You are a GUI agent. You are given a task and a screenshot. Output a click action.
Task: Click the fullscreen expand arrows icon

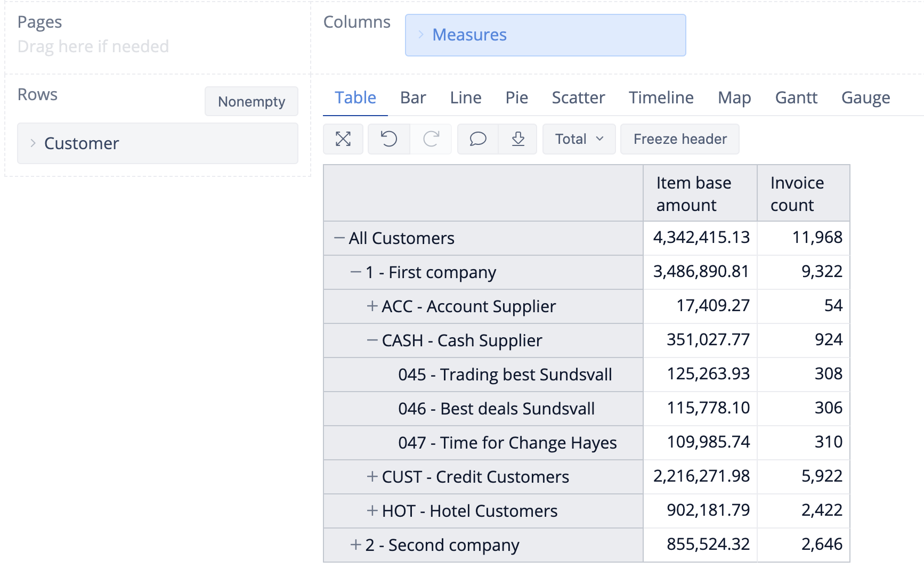coord(343,139)
